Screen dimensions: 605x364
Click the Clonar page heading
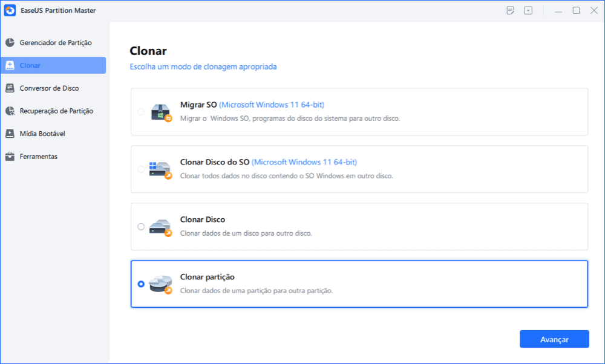tap(148, 51)
